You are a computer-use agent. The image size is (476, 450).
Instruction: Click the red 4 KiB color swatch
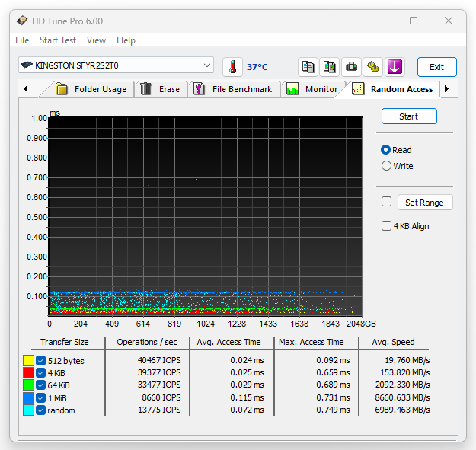[28, 373]
